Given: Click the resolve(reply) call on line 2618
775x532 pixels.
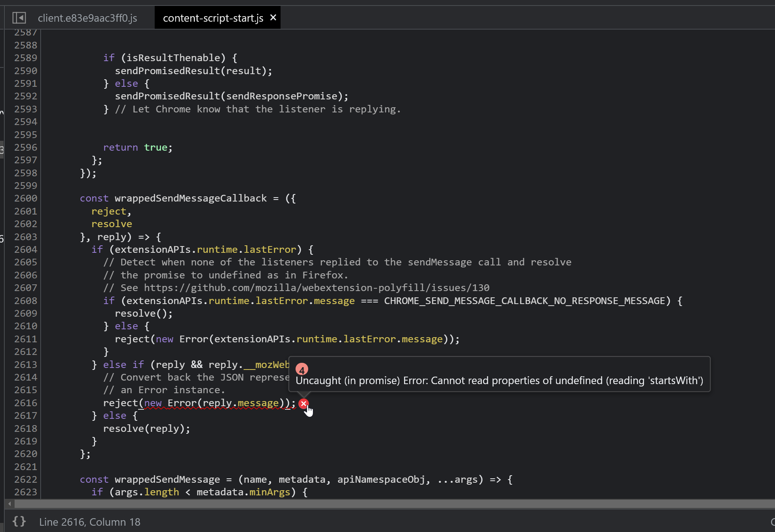Looking at the screenshot, I should (146, 429).
